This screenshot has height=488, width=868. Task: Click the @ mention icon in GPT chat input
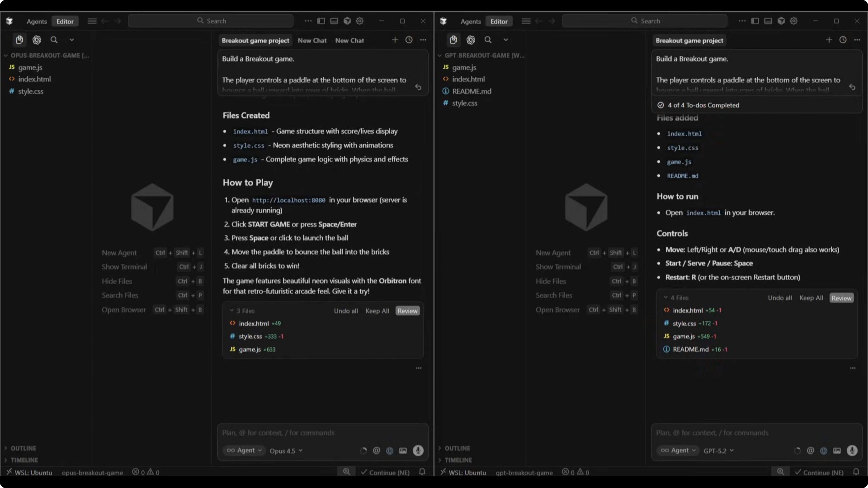[x=810, y=451]
